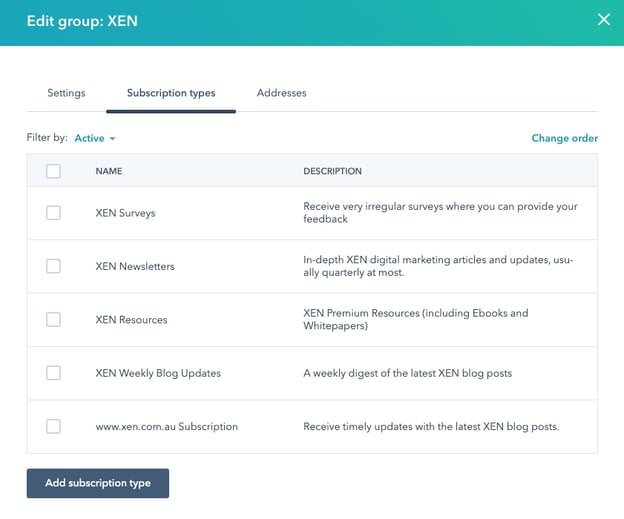624x519 pixels.
Task: Check the www.xen.com.au Subscription checkbox
Action: pos(53,426)
